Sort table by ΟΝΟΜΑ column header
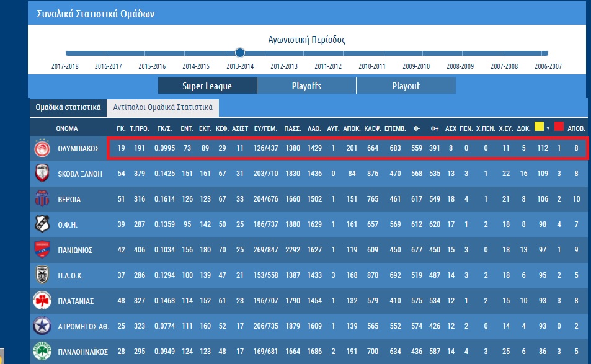Image resolution: width=591 pixels, height=364 pixels. click(x=67, y=128)
